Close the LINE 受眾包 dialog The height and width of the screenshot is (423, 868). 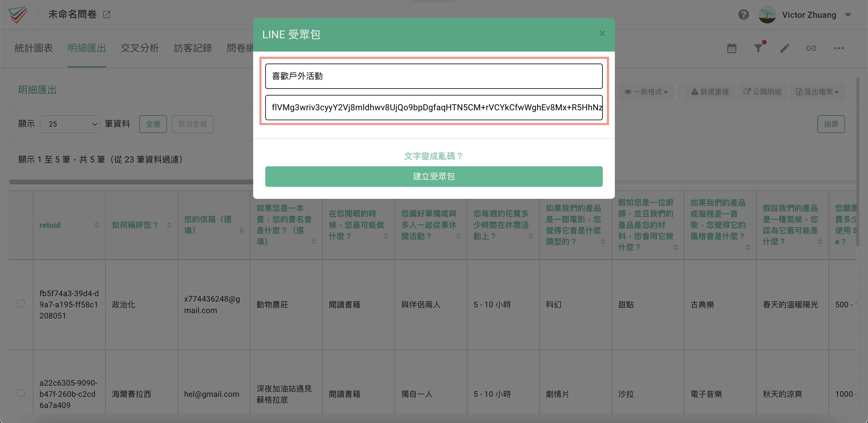click(x=602, y=34)
